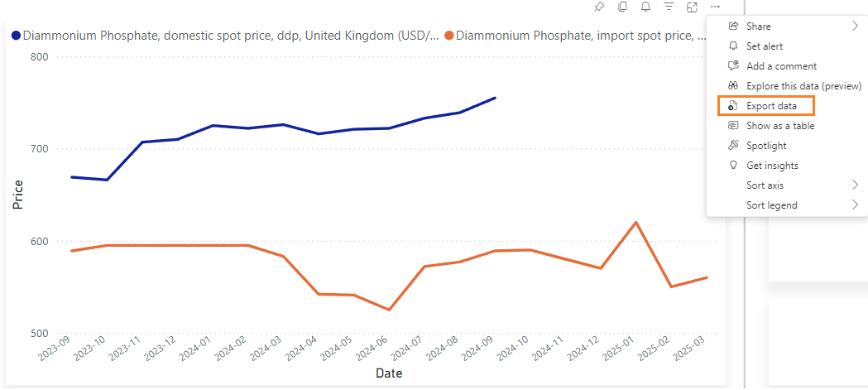The height and width of the screenshot is (390, 868).
Task: Click the Copy visual icon
Action: click(622, 7)
